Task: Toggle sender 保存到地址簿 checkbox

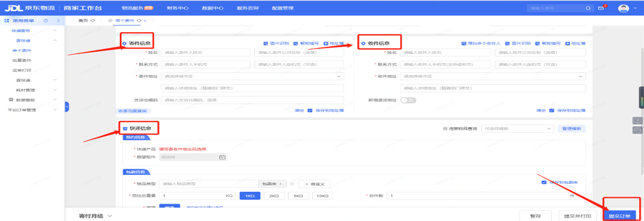Action: coord(310,110)
